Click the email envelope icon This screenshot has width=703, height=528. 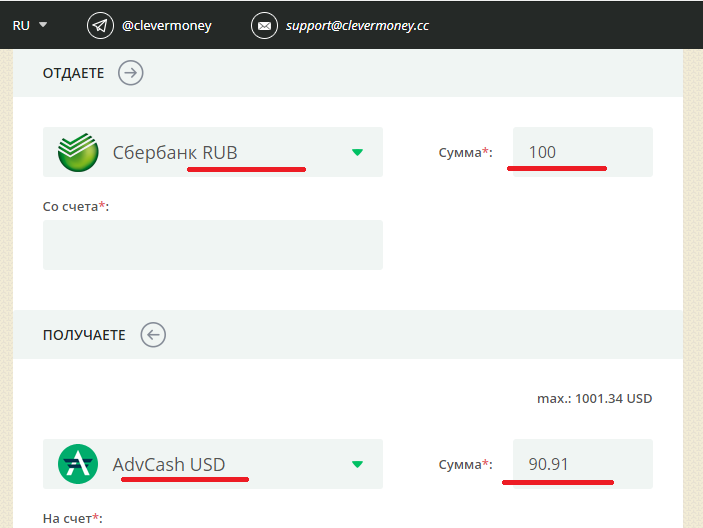pos(264,26)
